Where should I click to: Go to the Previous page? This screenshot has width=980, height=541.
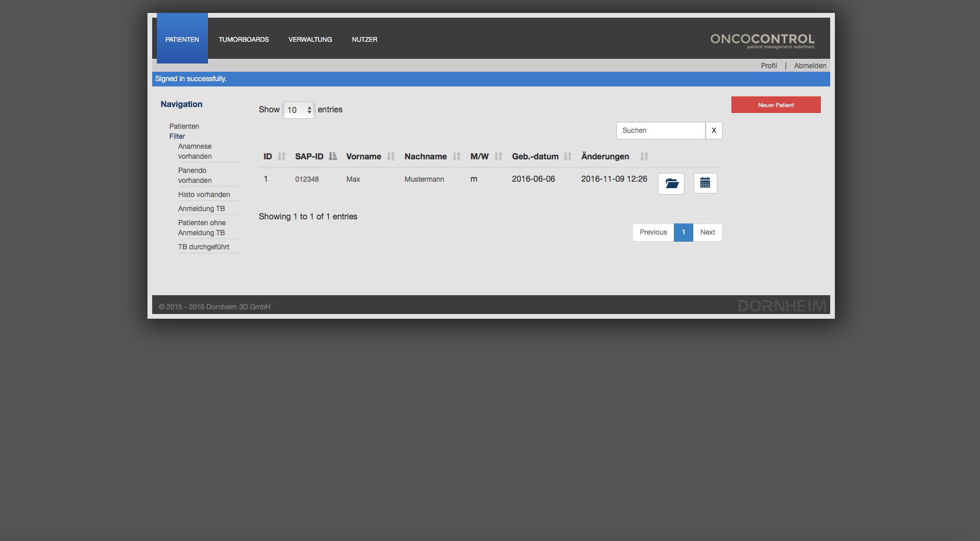[653, 232]
